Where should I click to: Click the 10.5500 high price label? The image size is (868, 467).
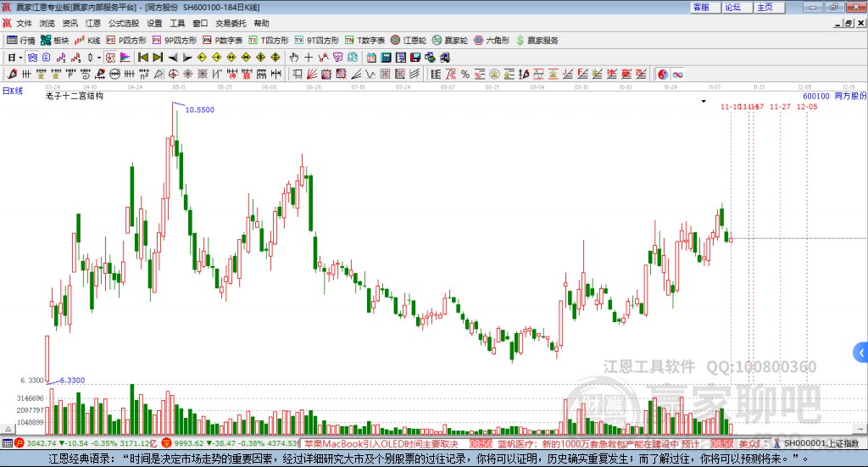pos(200,109)
